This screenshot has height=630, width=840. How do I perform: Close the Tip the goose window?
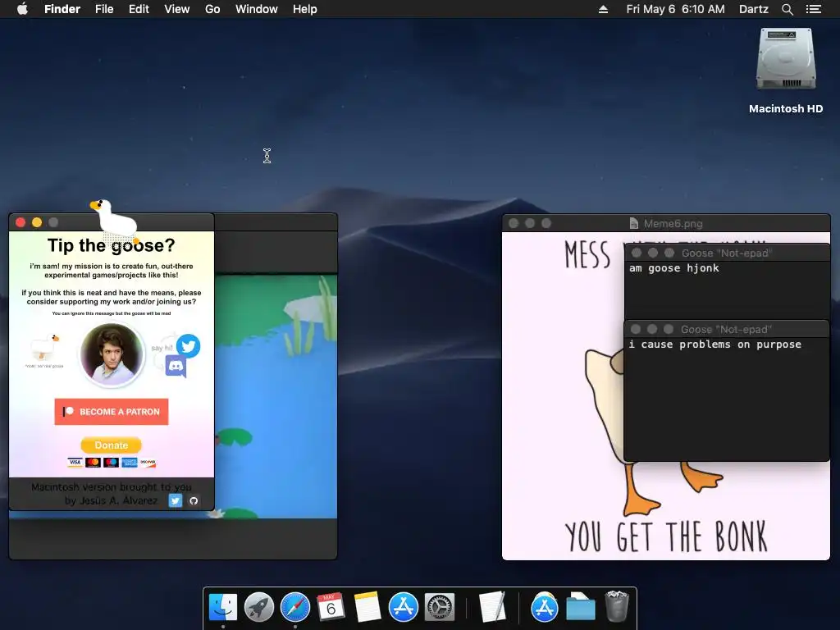tap(21, 222)
